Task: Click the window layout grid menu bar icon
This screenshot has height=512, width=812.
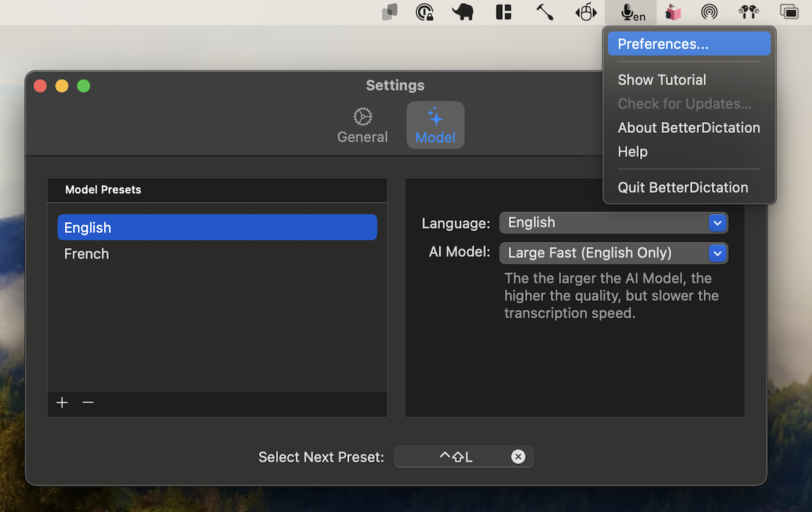Action: 503,12
